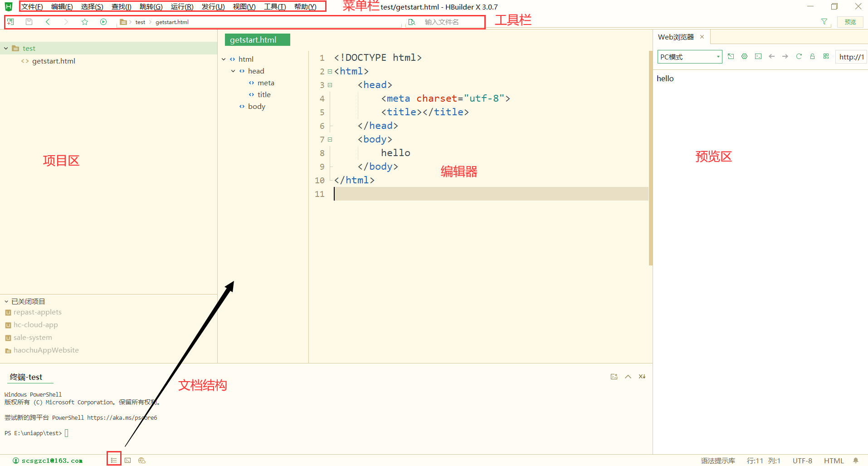Collapse the 已关闭项目 section
The width and height of the screenshot is (868, 466).
[x=6, y=301]
